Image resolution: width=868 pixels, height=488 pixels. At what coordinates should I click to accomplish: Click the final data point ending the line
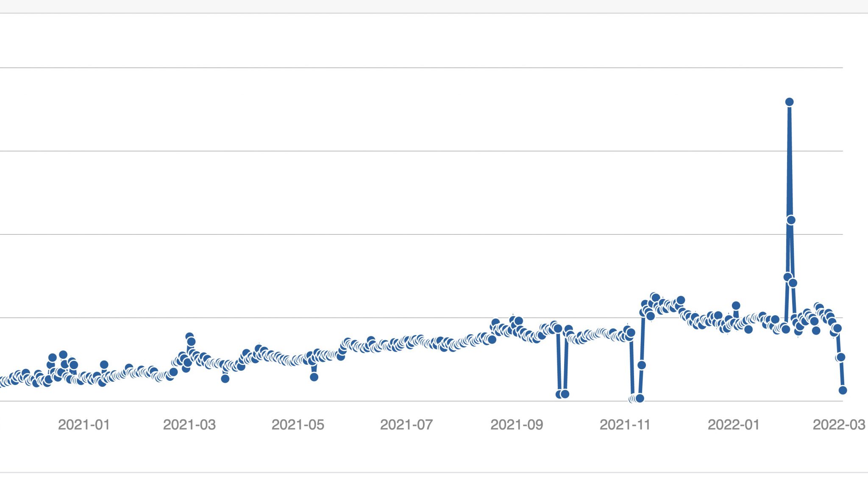click(x=843, y=390)
